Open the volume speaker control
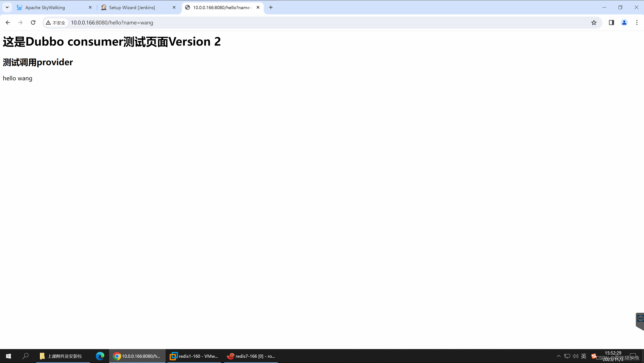644x363 pixels. (575, 356)
